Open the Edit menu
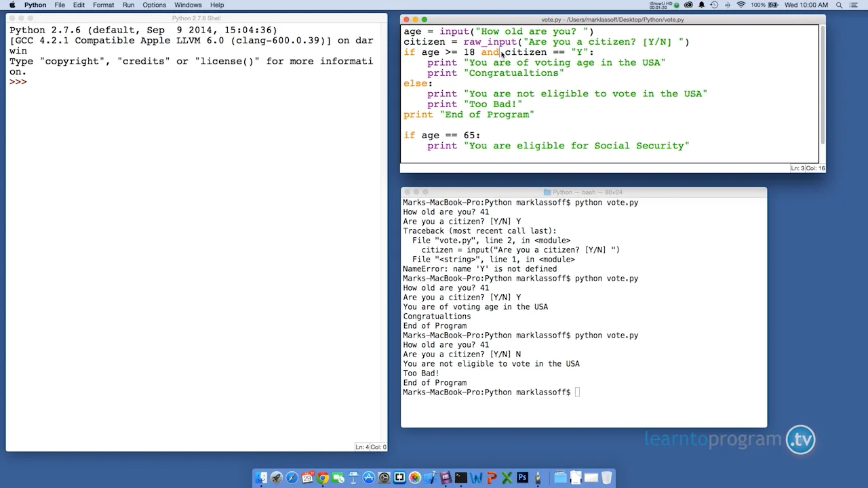Viewport: 868px width, 488px height. click(x=79, y=5)
